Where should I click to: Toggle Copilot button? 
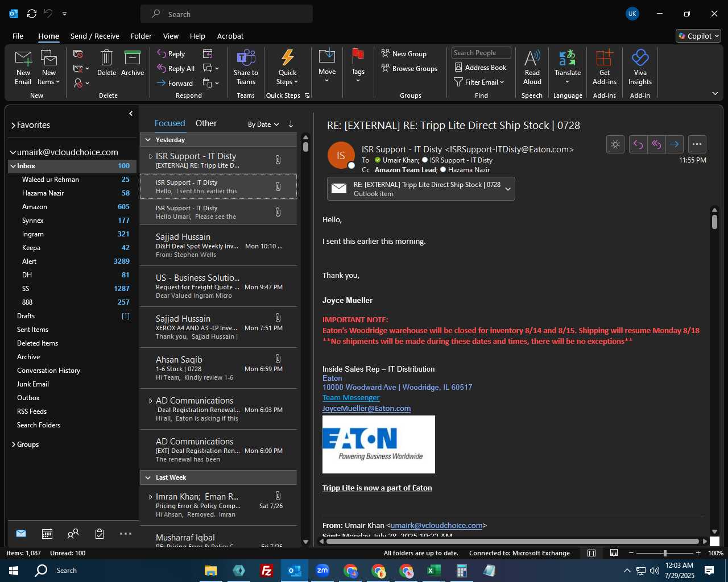698,36
